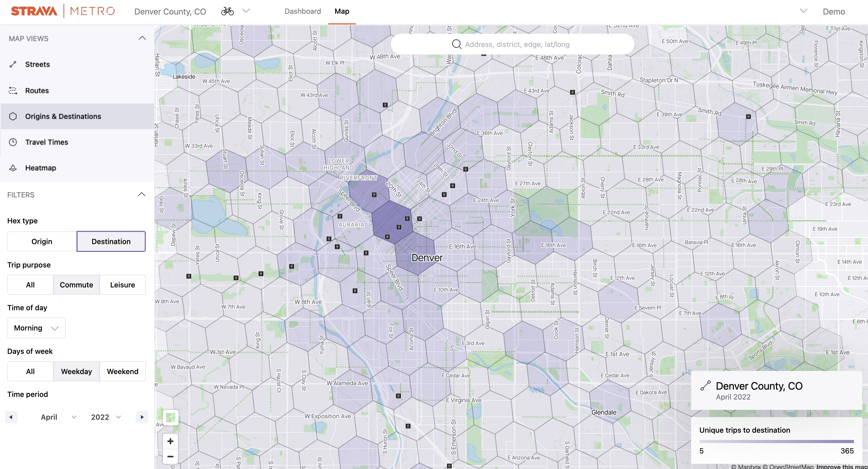This screenshot has height=469, width=868.
Task: Set hex type to Origin
Action: click(x=42, y=241)
